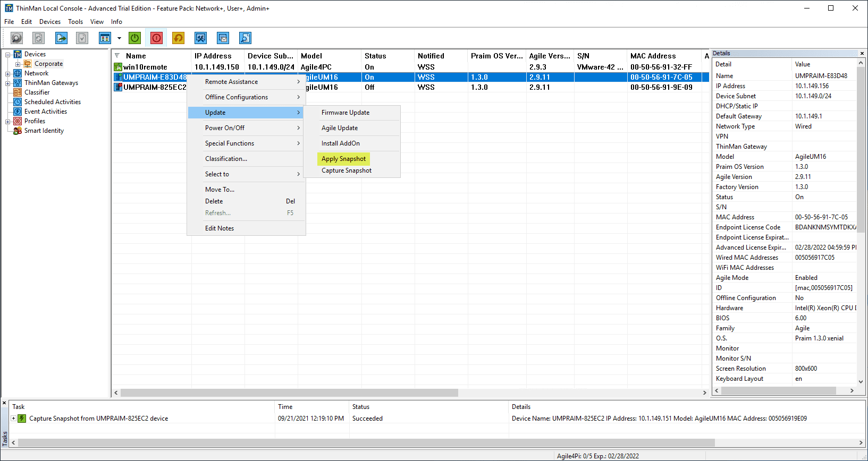Viewport: 868px width, 461px height.
Task: Open Remote Assistance submenu
Action: click(x=247, y=82)
